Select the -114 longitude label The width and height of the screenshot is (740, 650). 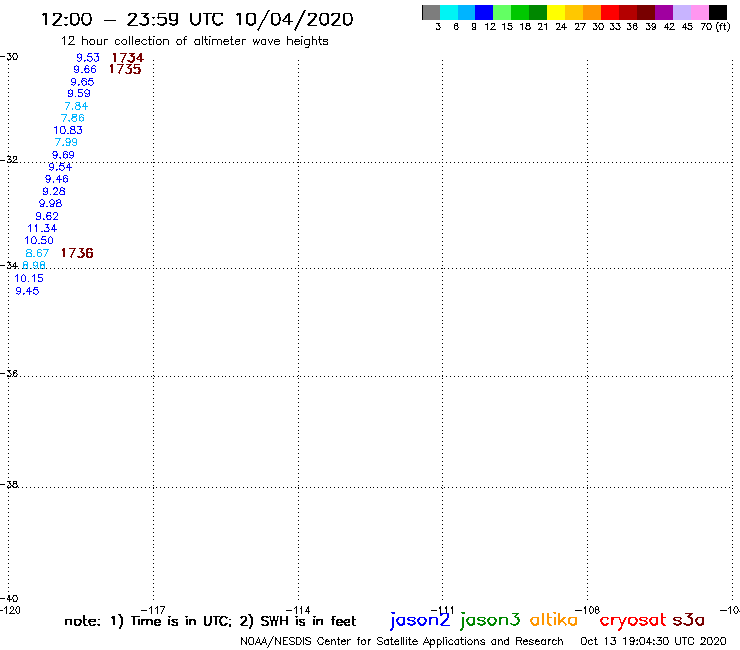298,610
